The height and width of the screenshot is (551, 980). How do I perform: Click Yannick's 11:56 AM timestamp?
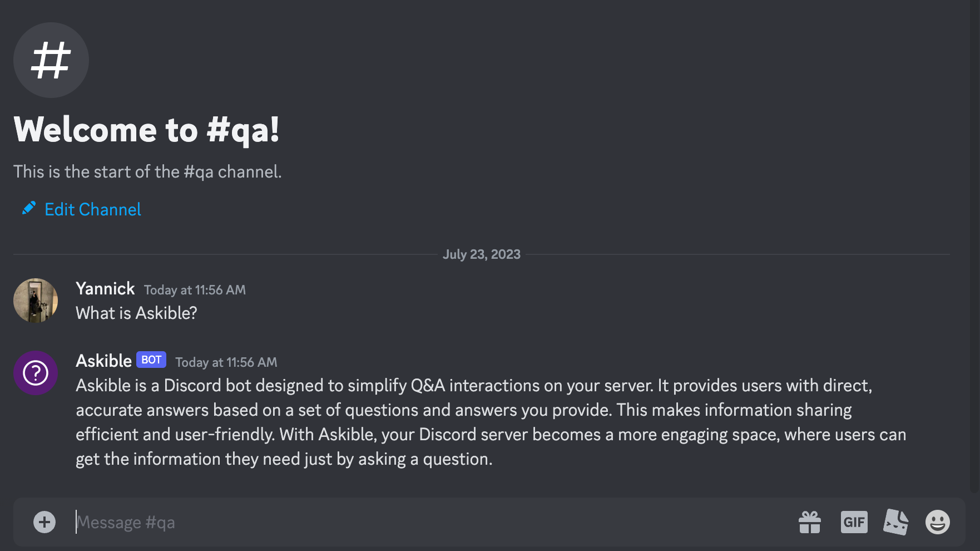coord(195,290)
